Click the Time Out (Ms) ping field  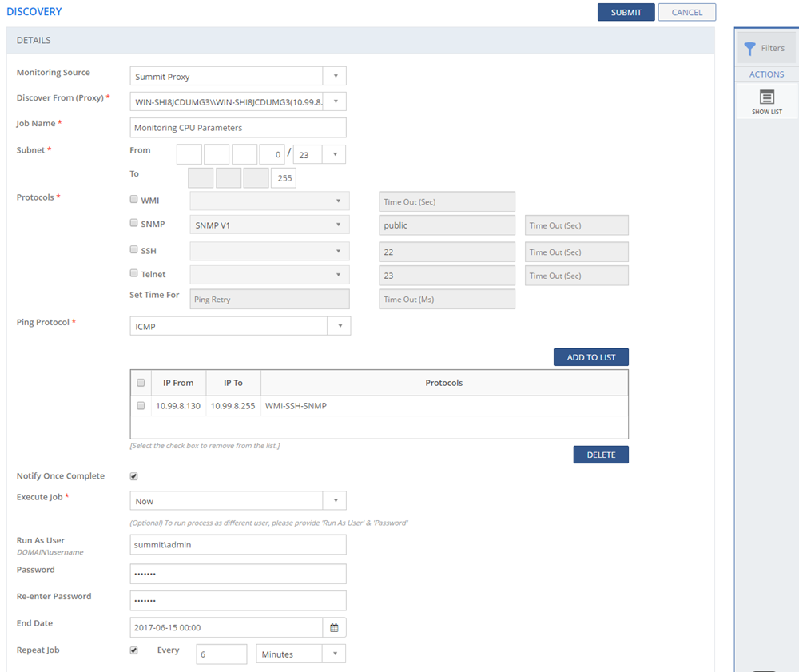pyautogui.click(x=447, y=299)
